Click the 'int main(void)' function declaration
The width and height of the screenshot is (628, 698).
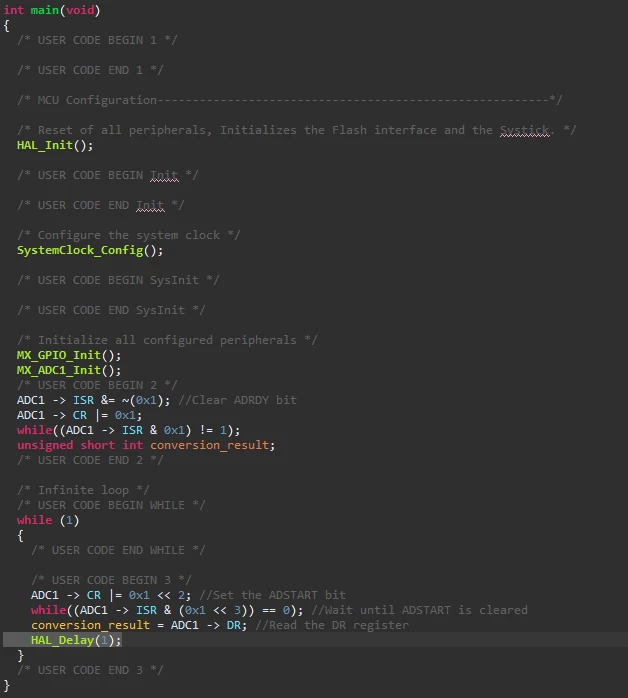[52, 10]
